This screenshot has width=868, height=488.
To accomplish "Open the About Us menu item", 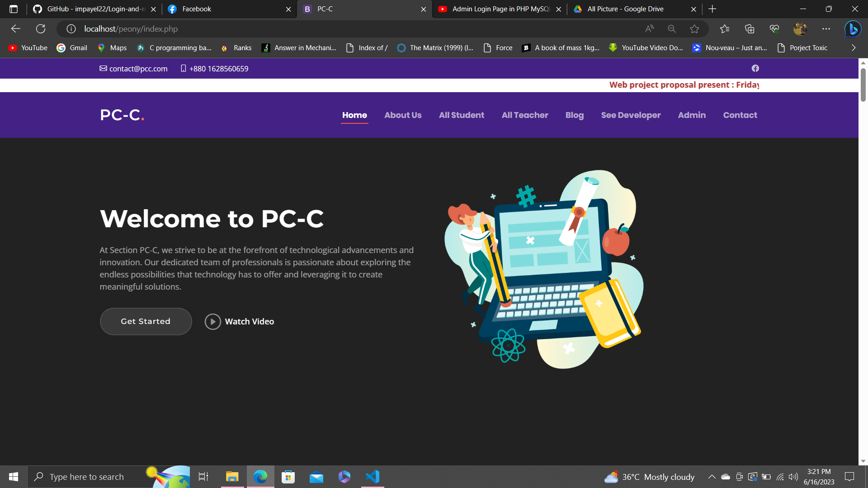I will (402, 115).
